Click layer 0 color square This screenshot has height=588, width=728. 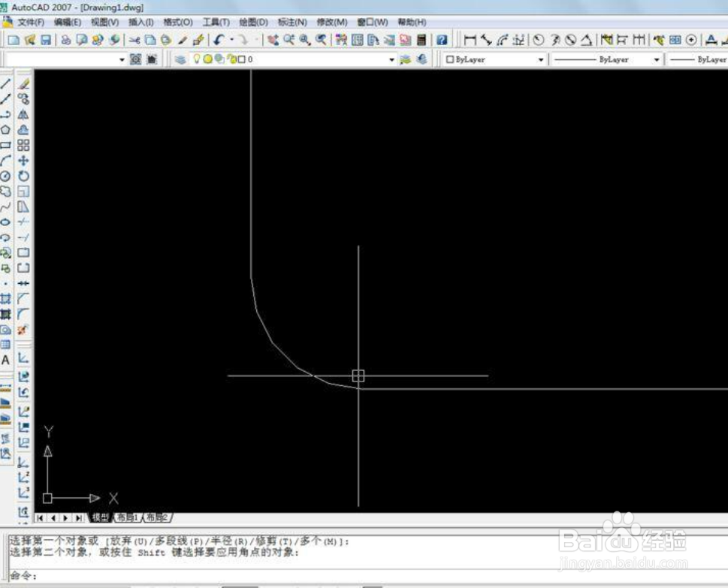[x=241, y=59]
